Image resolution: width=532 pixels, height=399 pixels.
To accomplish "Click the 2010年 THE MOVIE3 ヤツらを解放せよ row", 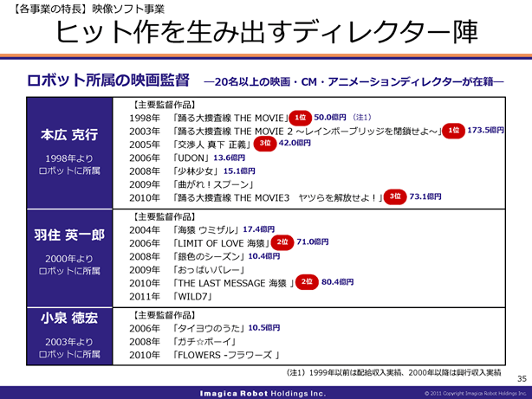I will point(285,197).
